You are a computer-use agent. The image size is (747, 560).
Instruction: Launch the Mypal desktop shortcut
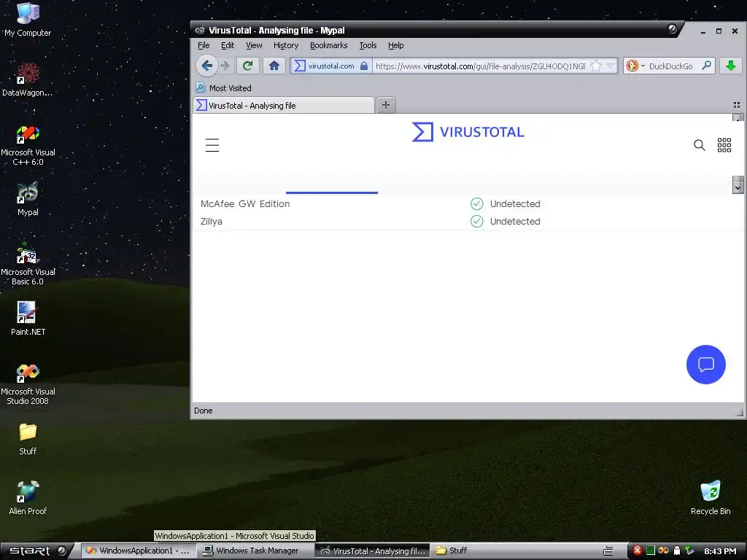(x=28, y=199)
